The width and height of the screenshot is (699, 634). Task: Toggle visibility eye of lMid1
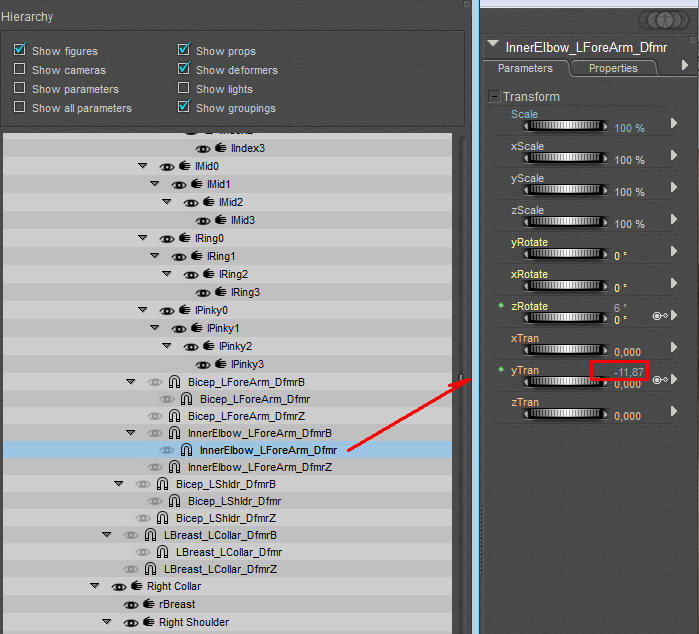pyautogui.click(x=179, y=185)
